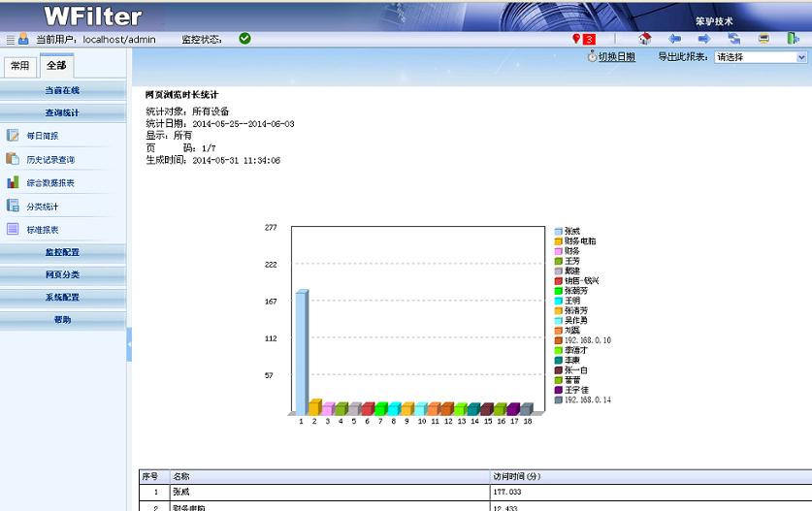Click the print icon in toolbar
Screen dimensions: 812x511
tap(763, 39)
